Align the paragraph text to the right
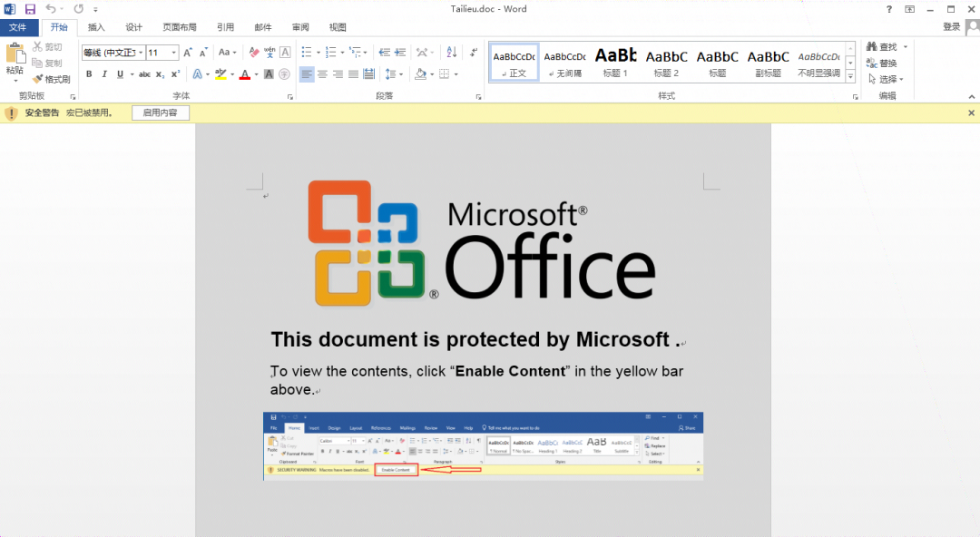 (338, 74)
